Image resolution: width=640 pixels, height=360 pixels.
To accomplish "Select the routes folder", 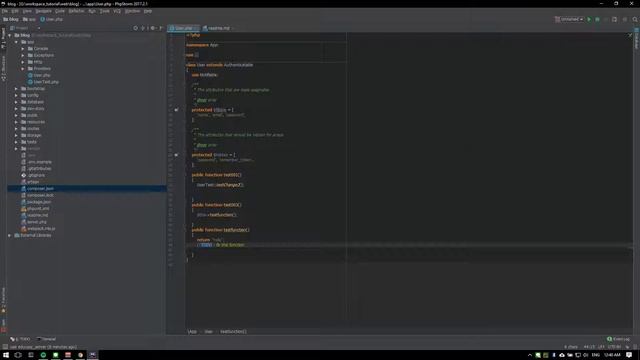I will [30, 129].
